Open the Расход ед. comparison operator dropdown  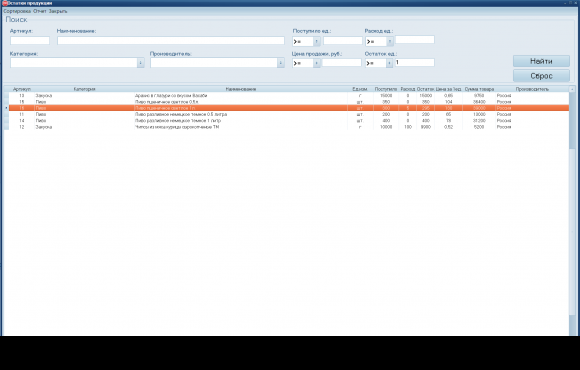click(390, 41)
